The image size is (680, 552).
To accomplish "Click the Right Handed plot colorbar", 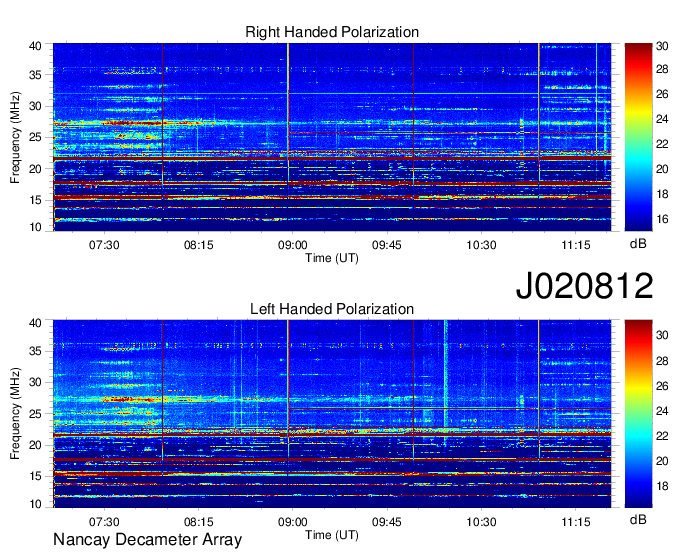I will 638,137.
